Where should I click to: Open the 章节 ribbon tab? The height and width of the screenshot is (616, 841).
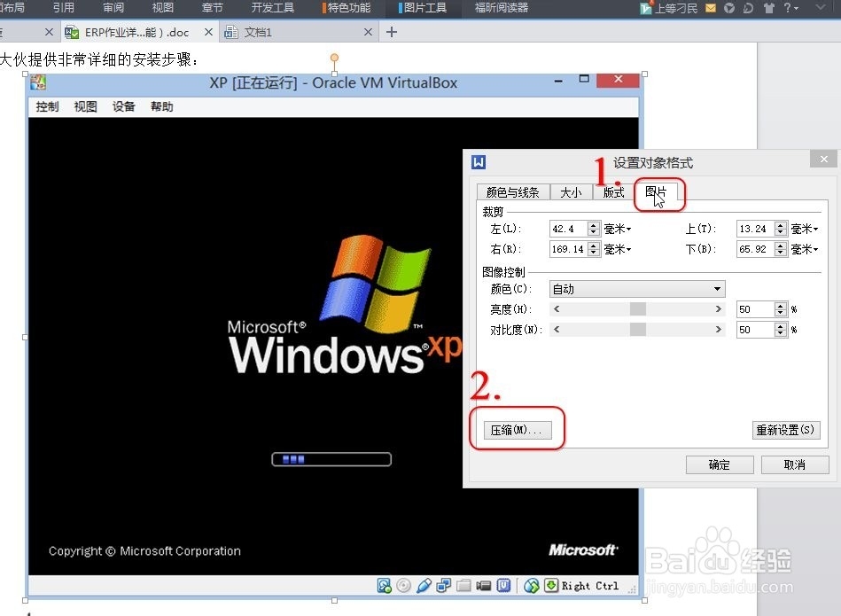point(213,8)
